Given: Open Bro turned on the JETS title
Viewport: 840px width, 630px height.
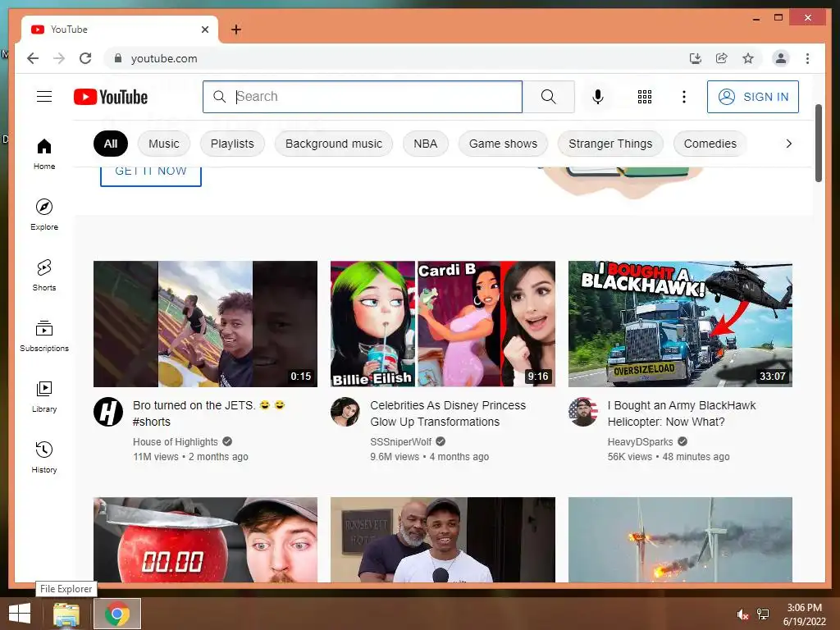Looking at the screenshot, I should (x=209, y=413).
